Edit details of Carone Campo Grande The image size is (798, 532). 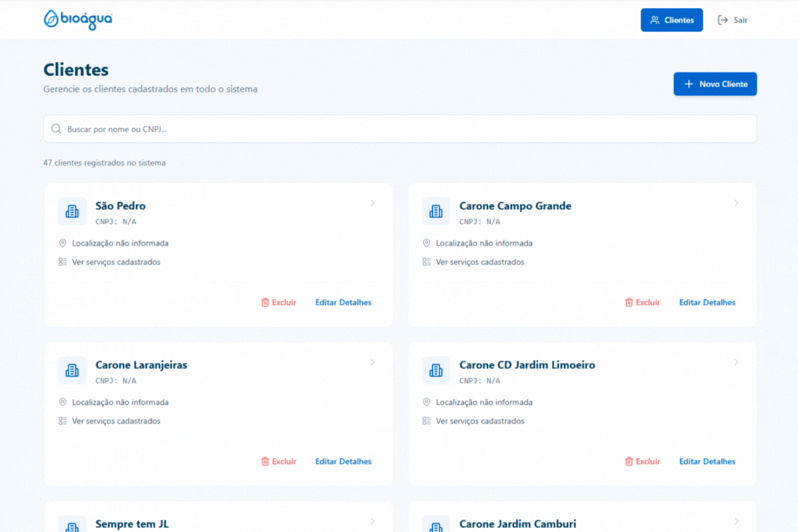[707, 303]
